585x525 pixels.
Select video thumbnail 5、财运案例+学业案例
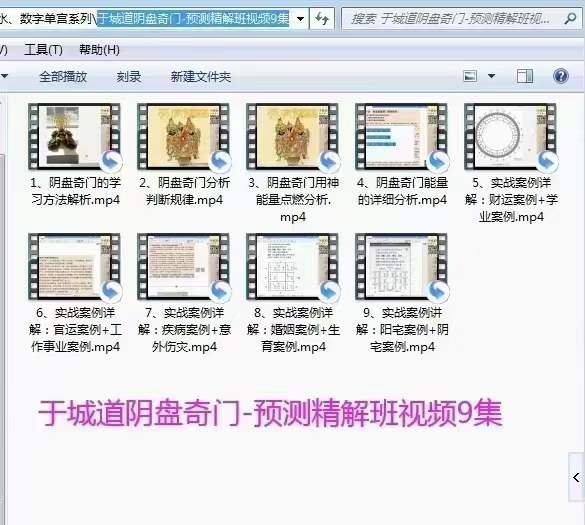pos(511,137)
